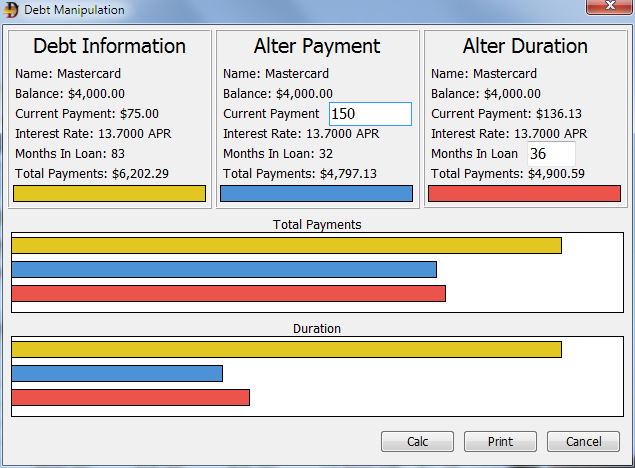Select yellow bar in Total Payments chart

pos(286,245)
